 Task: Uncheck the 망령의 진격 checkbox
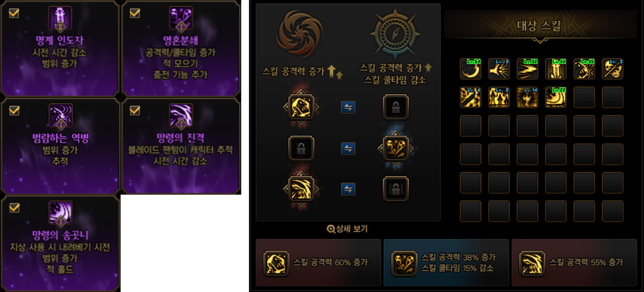135,110
